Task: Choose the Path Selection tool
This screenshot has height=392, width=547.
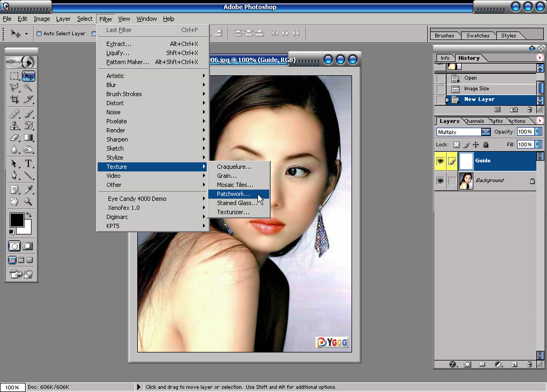Action: click(14, 163)
